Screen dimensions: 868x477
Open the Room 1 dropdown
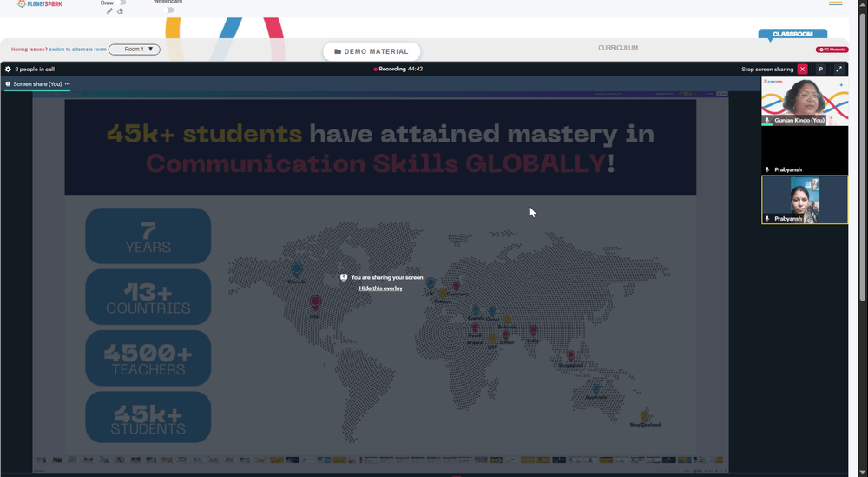coord(135,50)
